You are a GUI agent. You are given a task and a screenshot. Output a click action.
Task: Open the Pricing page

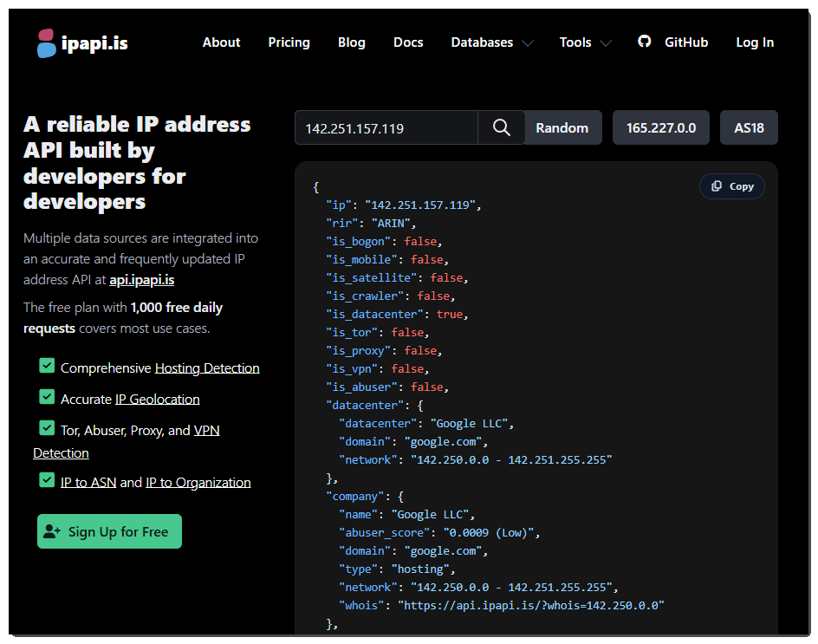point(289,42)
